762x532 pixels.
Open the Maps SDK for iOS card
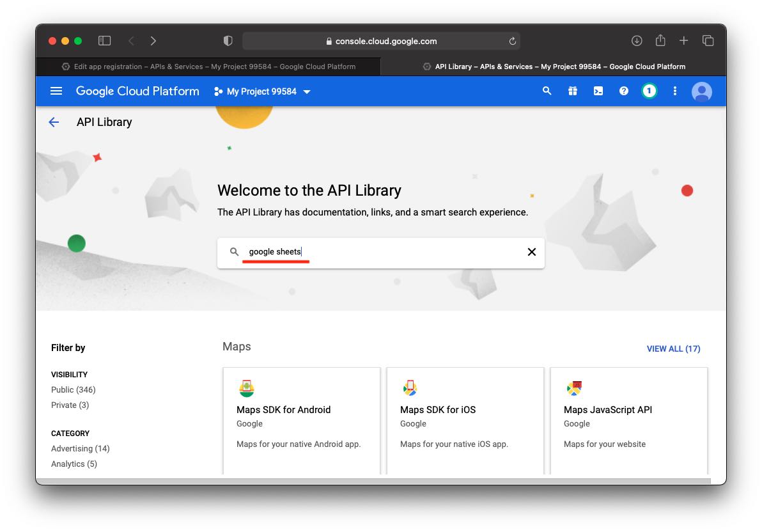[x=465, y=421]
